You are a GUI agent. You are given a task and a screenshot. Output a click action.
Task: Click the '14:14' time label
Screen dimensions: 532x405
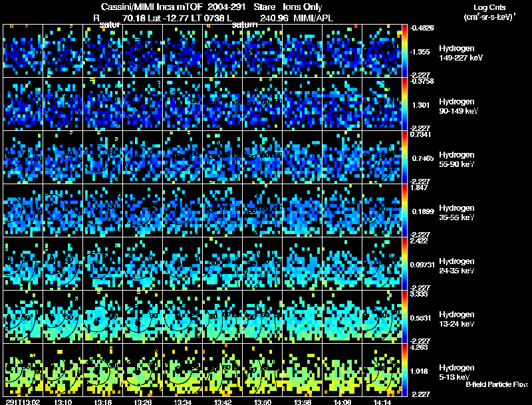click(382, 402)
